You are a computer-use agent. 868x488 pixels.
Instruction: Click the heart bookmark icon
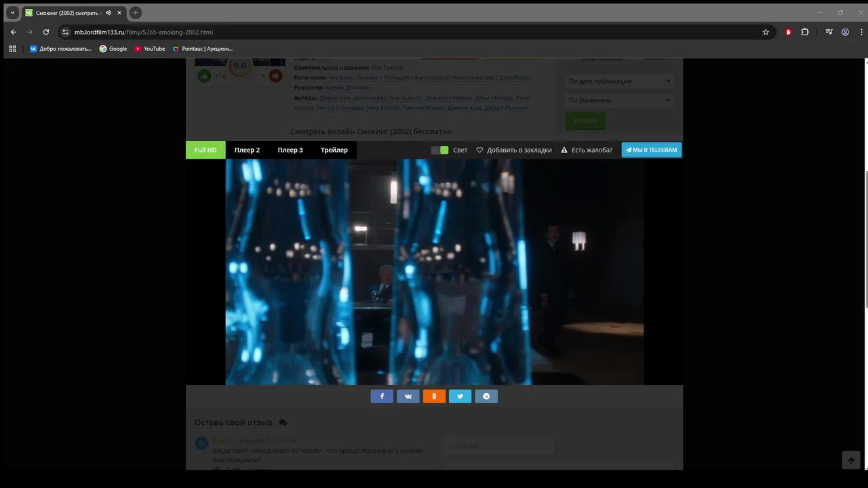pos(479,150)
